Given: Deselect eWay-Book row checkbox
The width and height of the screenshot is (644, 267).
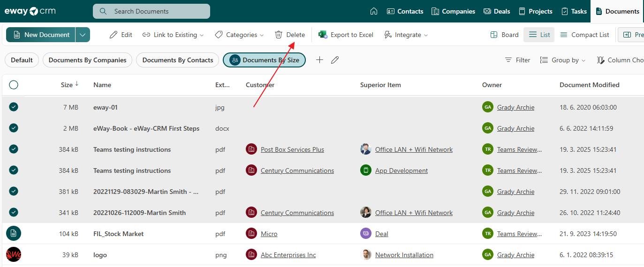Looking at the screenshot, I should (x=14, y=128).
